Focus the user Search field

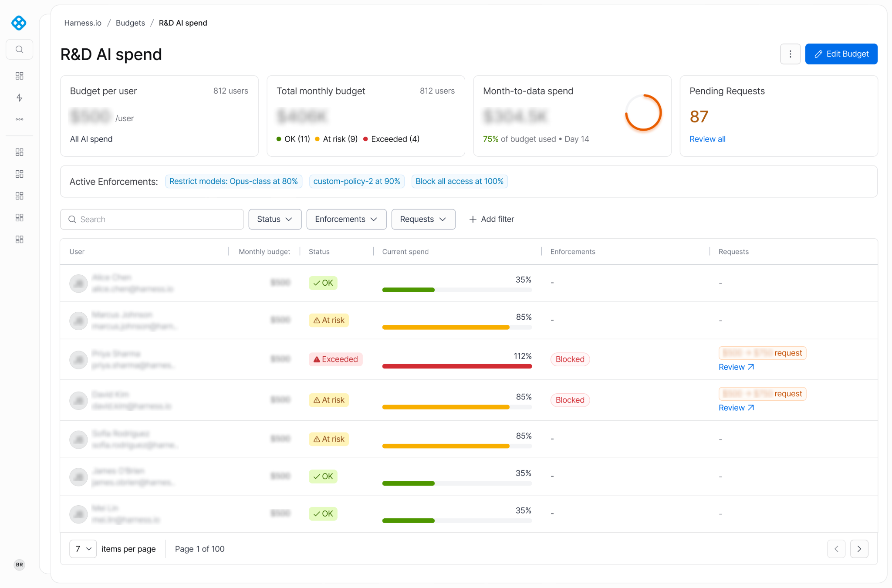[152, 219]
